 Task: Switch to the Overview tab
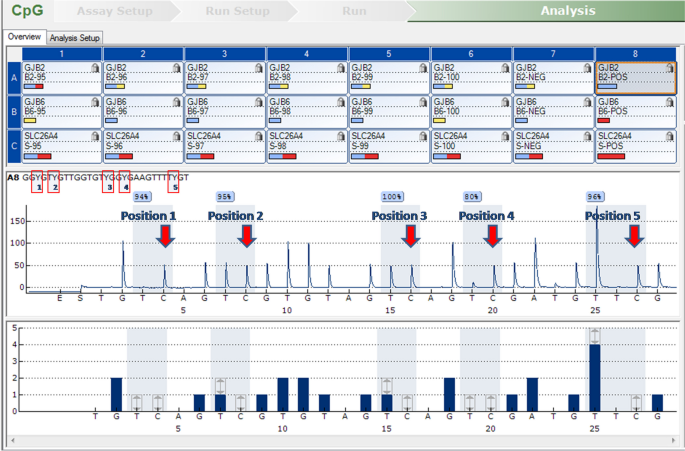click(24, 37)
